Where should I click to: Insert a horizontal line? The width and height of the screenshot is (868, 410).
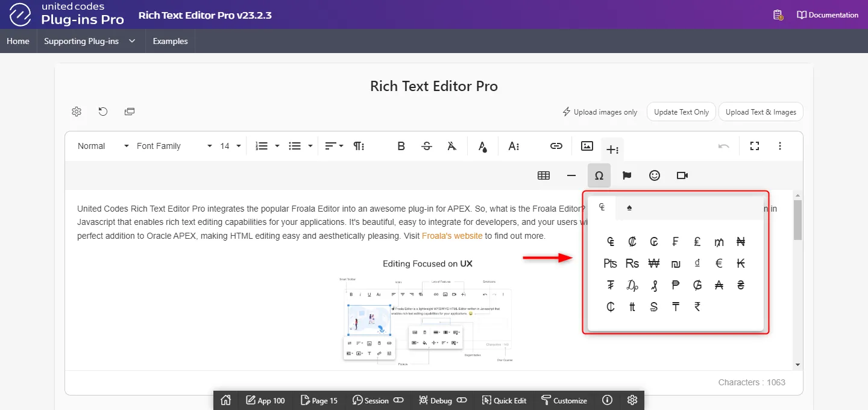click(571, 175)
